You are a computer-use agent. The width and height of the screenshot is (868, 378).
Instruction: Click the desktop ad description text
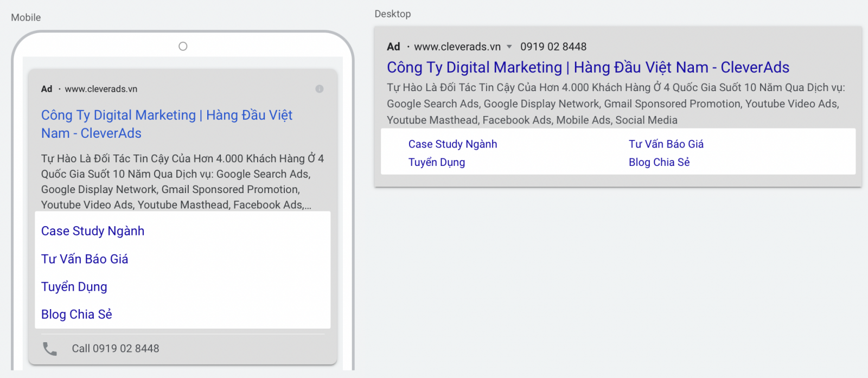[x=616, y=104]
